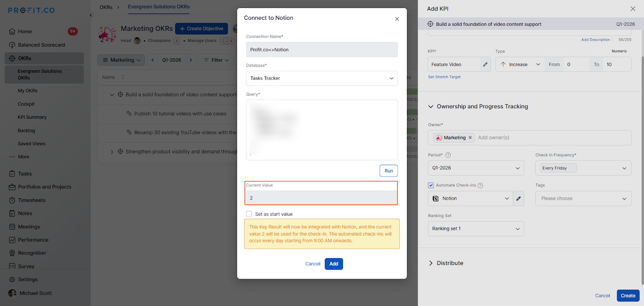Expand the Strengthen product visibility objective
644x306 pixels.
tap(112, 152)
